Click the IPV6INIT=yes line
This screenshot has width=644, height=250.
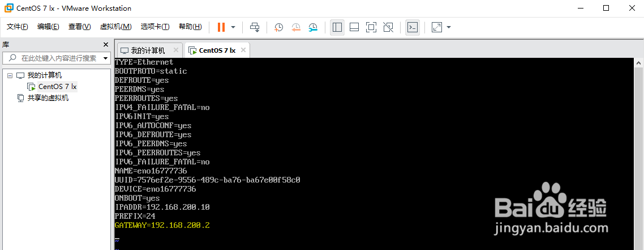pos(142,116)
